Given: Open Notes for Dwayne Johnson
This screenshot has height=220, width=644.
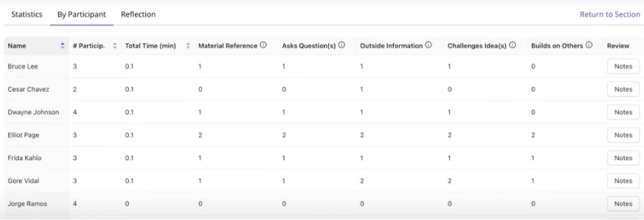Looking at the screenshot, I should pyautogui.click(x=623, y=112).
